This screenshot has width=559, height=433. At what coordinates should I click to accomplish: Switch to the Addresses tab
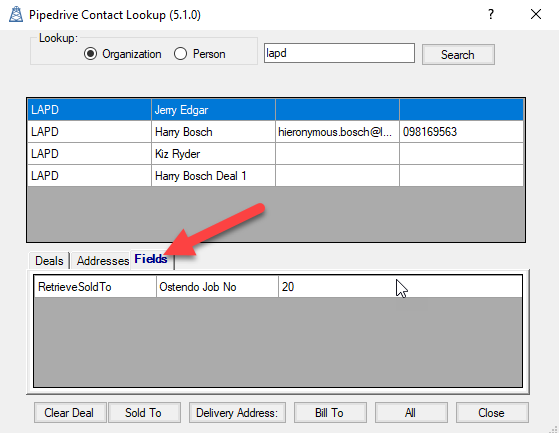click(x=103, y=261)
